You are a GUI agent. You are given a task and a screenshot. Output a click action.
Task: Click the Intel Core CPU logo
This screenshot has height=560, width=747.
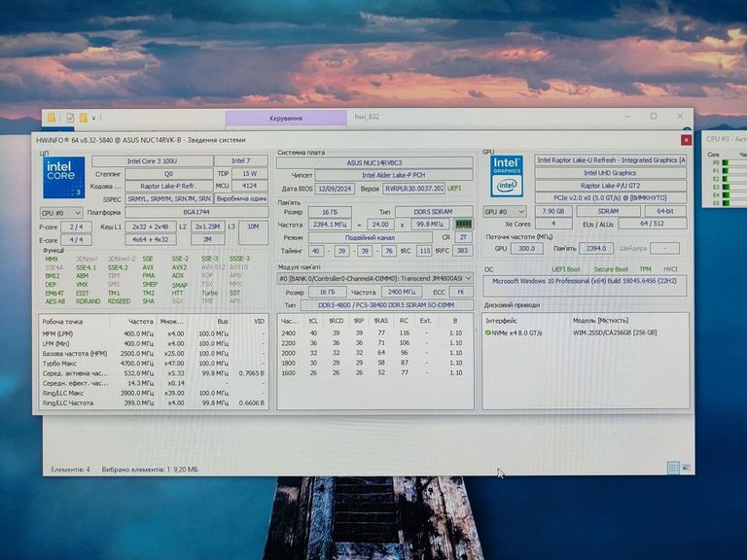[65, 178]
